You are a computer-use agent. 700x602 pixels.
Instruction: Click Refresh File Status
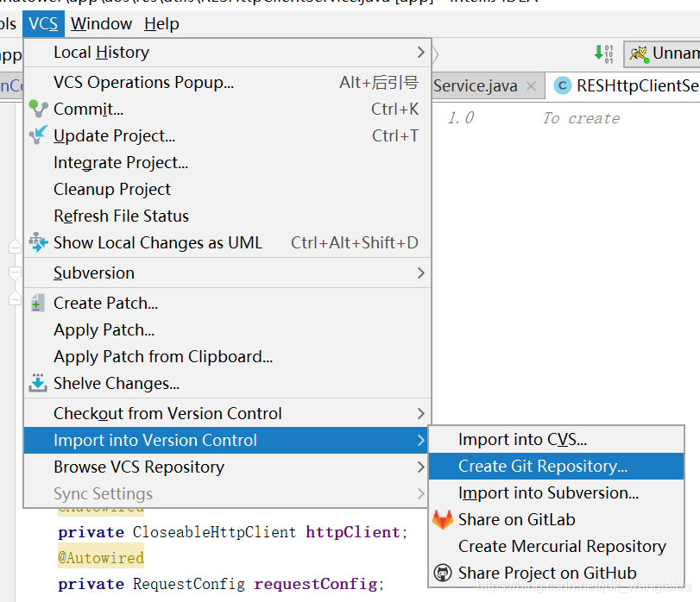click(227, 216)
